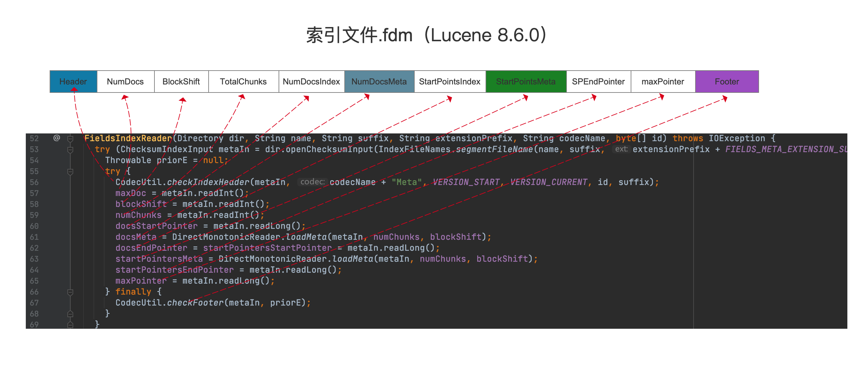Click startPointersMeta variable
The image size is (868, 370).
tap(159, 259)
